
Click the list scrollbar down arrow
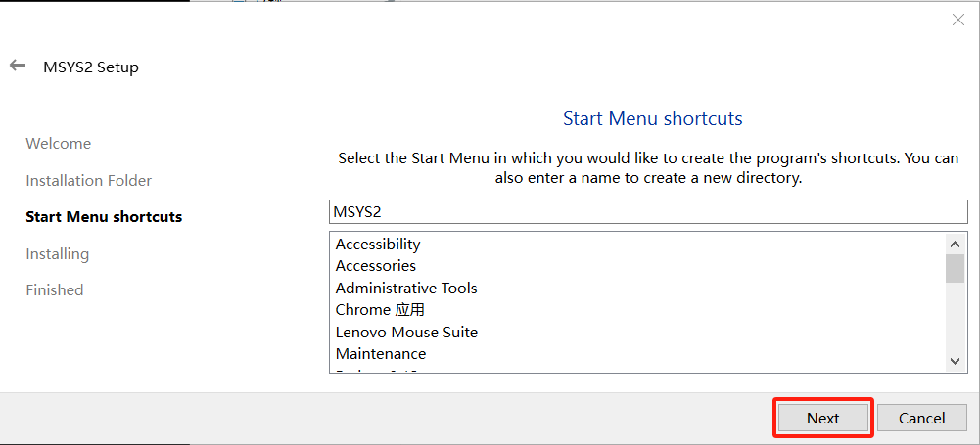(x=955, y=361)
